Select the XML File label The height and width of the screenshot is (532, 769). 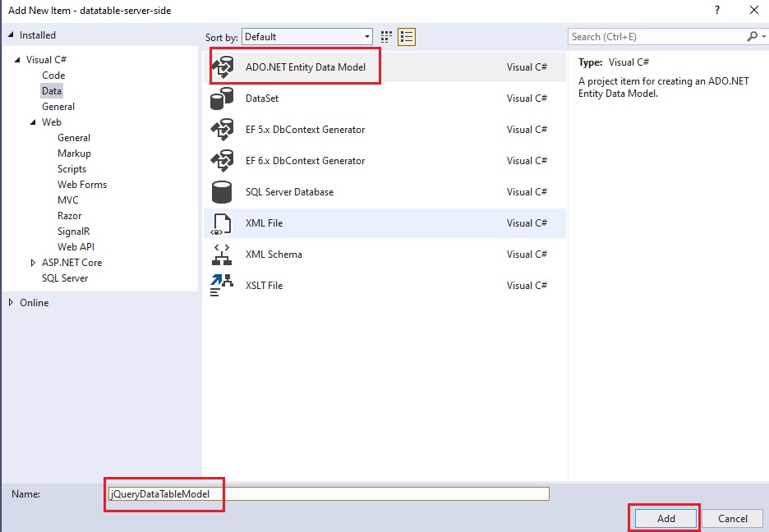pyautogui.click(x=264, y=223)
